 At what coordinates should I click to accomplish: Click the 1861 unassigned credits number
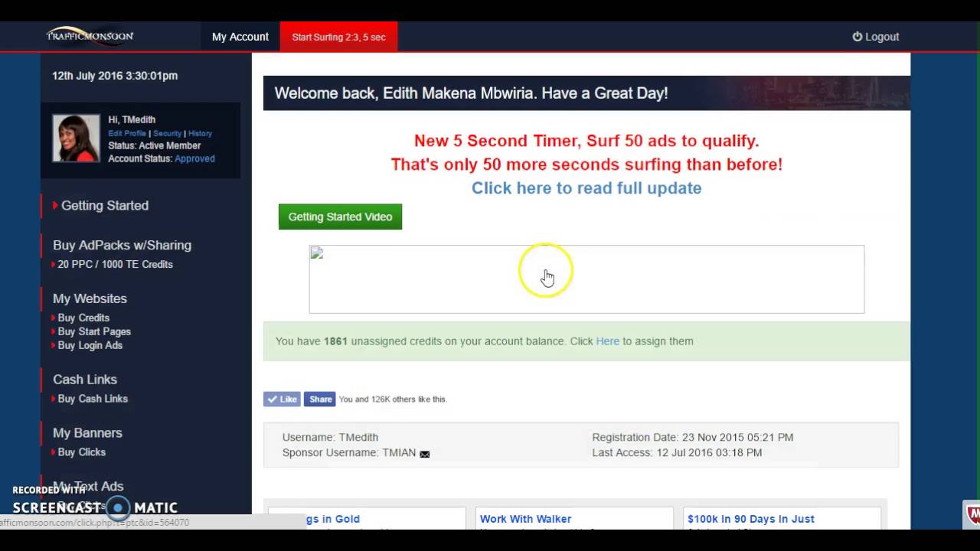(335, 341)
